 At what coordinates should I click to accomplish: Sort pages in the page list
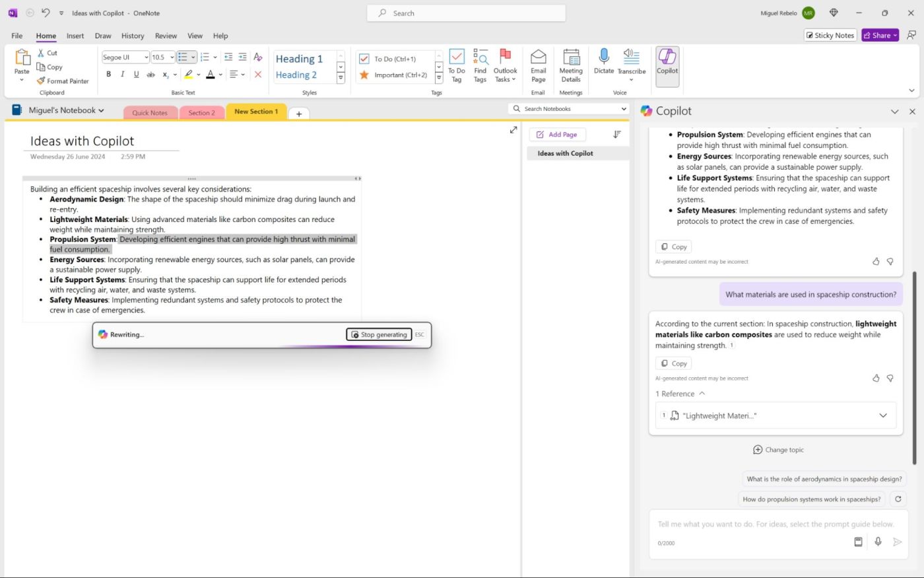click(617, 134)
